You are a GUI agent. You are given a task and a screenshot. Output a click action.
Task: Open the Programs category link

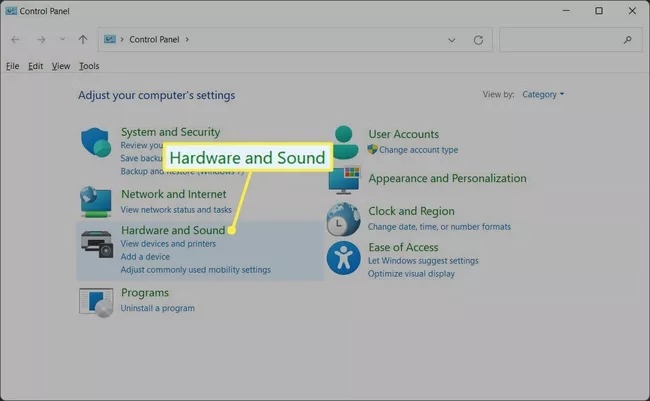pyautogui.click(x=145, y=293)
